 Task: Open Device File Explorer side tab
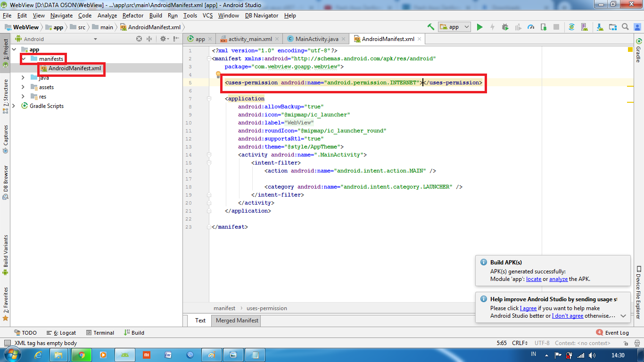click(x=638, y=292)
